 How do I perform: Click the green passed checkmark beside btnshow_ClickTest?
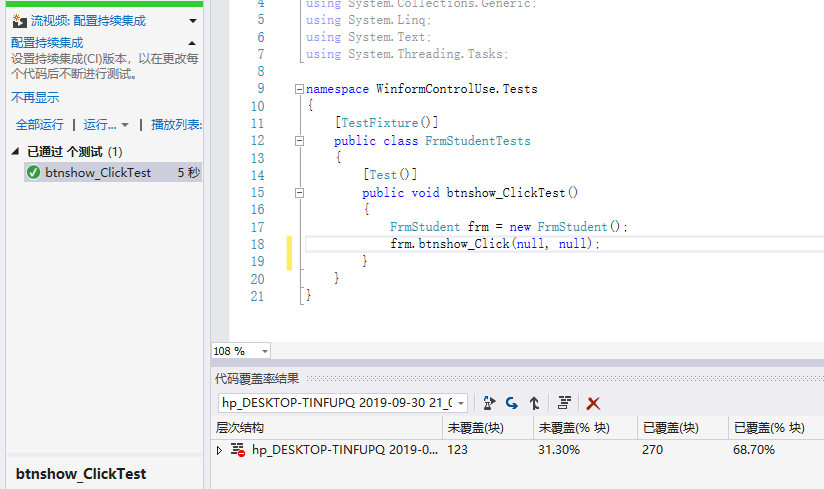34,172
